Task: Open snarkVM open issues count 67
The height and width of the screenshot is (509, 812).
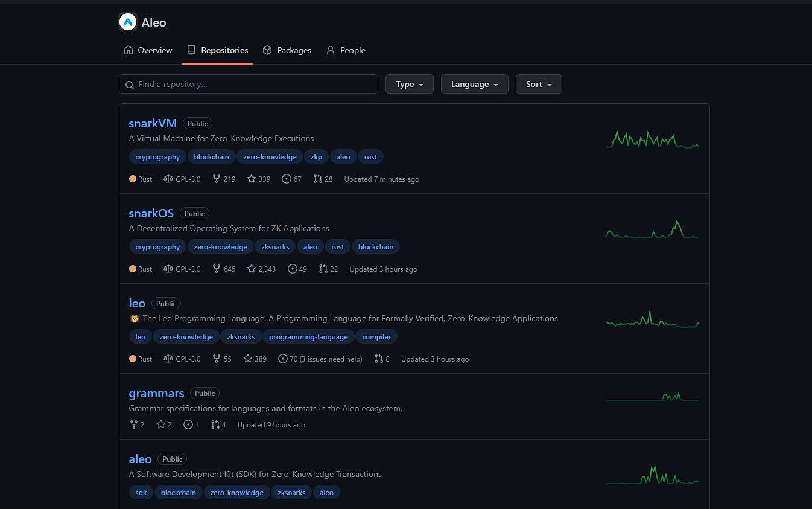Action: tap(292, 179)
